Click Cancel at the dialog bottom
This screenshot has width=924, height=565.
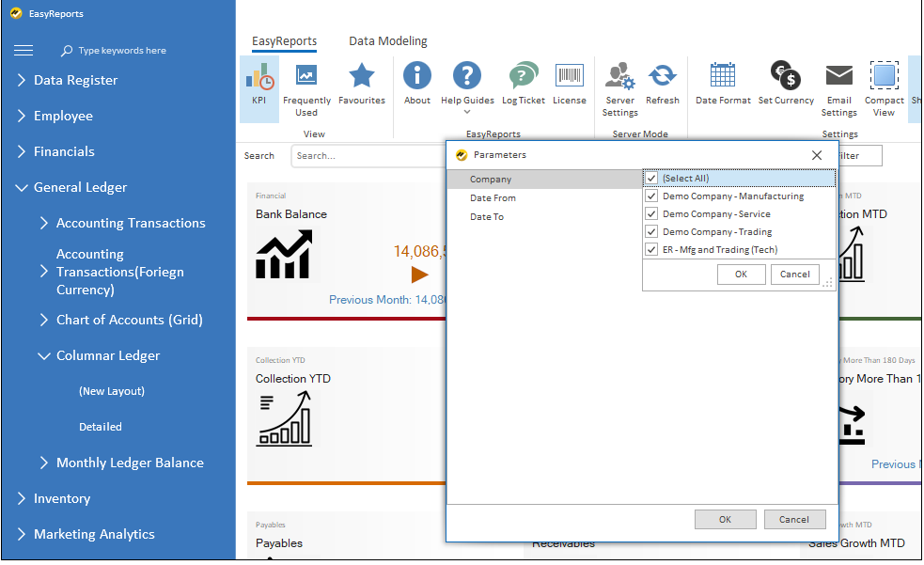pos(794,519)
